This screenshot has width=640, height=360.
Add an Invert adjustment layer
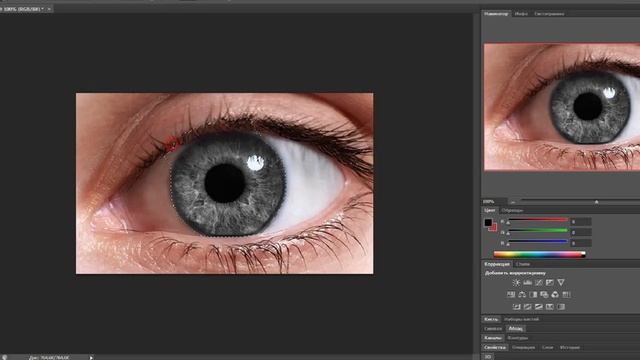[516, 307]
